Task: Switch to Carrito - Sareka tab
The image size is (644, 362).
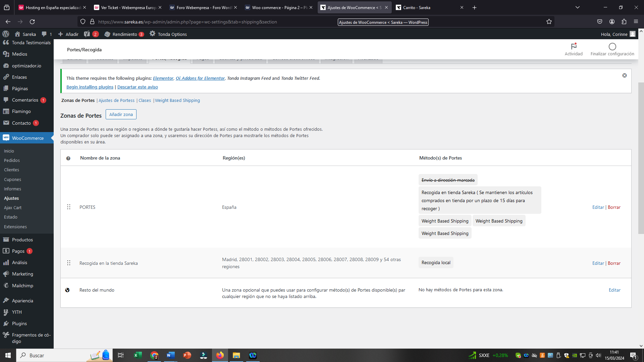Action: [x=429, y=7]
